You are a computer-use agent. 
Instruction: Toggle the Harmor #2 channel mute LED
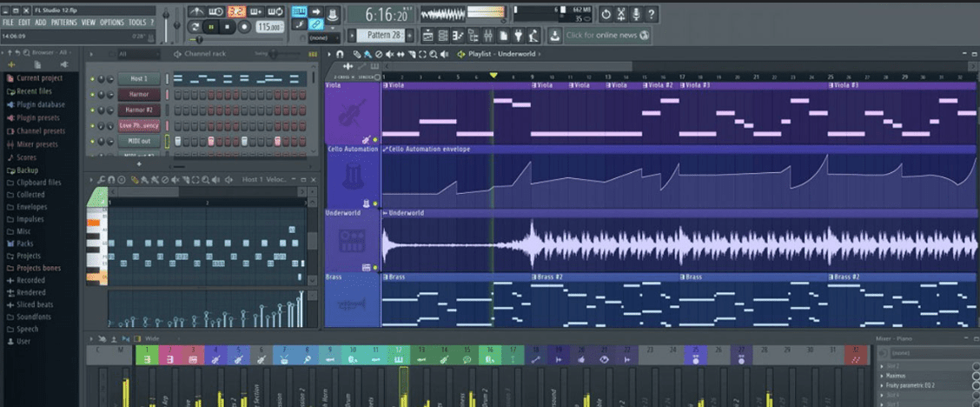click(x=94, y=110)
